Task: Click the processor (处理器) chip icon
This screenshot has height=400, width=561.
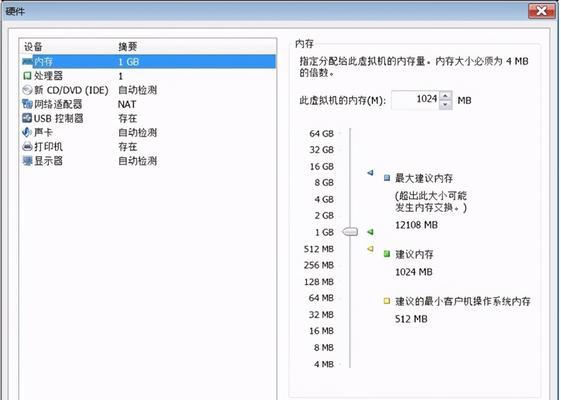Action: point(27,75)
